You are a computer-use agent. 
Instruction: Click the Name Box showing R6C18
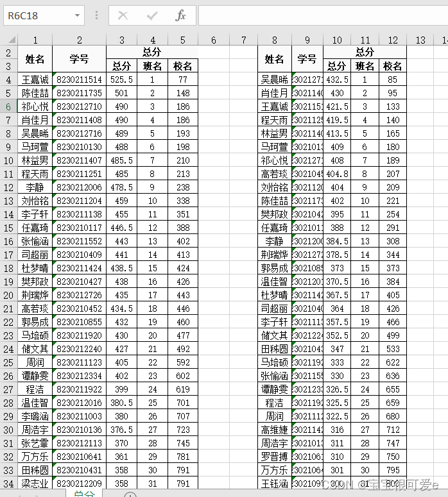tap(44, 15)
